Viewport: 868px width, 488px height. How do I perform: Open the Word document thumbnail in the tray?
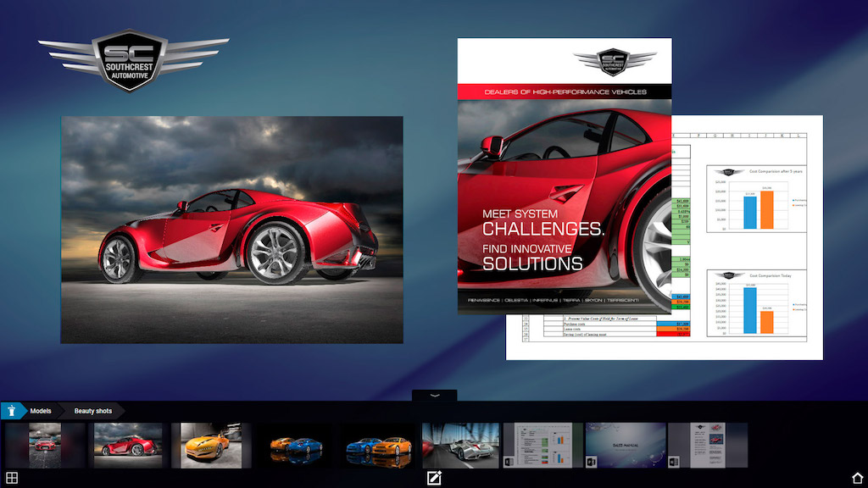(708, 446)
